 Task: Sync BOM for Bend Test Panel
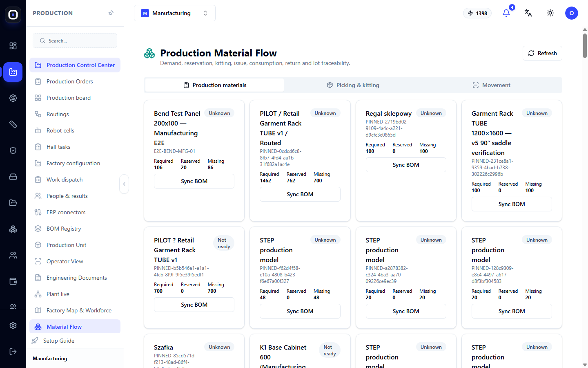click(194, 181)
